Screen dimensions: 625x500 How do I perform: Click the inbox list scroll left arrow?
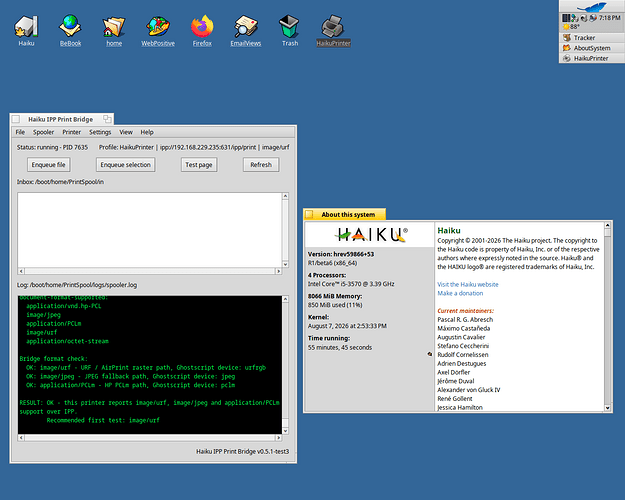[21, 271]
